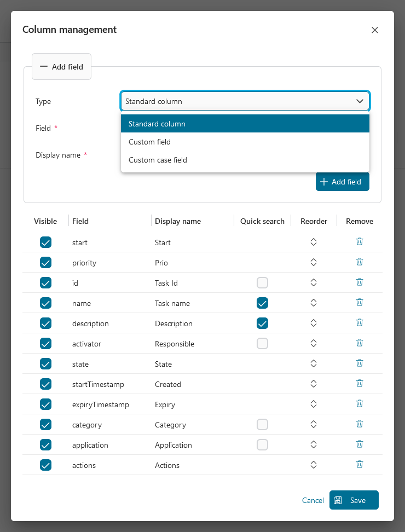Remove the description field via trash icon
405x532 pixels.
pos(360,323)
